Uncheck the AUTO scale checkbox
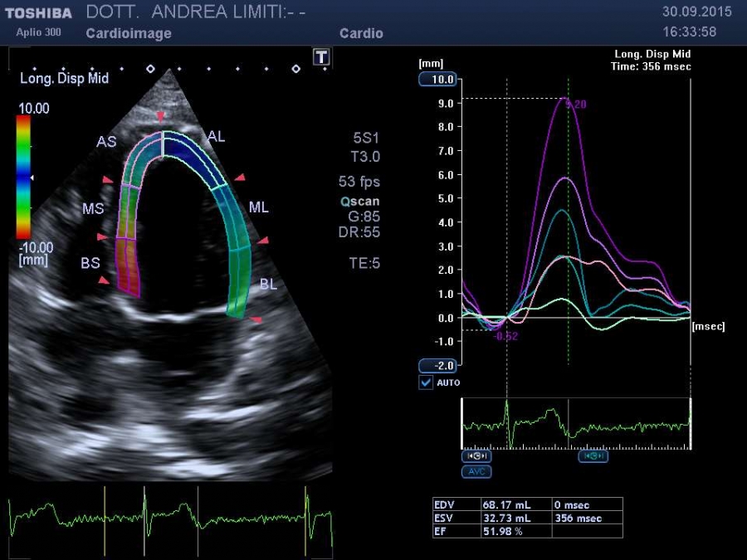Image resolution: width=747 pixels, height=560 pixels. click(x=426, y=382)
